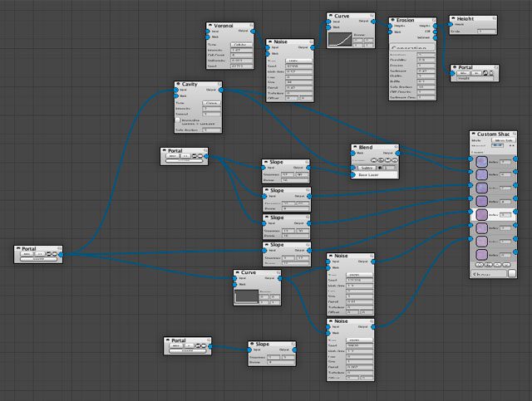
Task: Expand the Erosion node's Generation section
Action: [412, 47]
